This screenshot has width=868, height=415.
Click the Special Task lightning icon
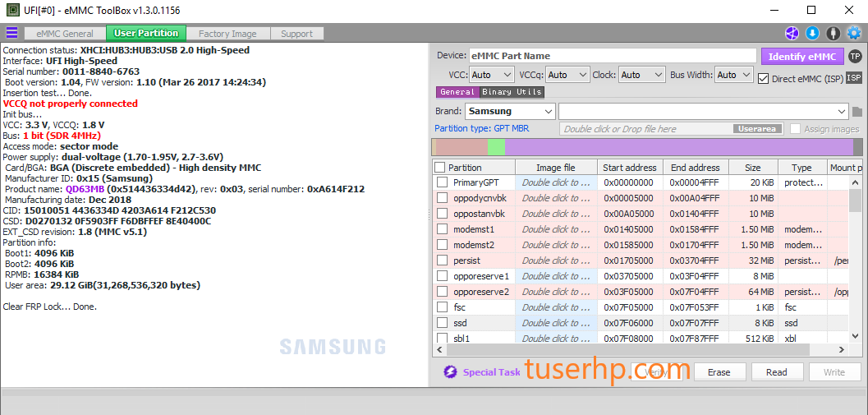pyautogui.click(x=450, y=371)
